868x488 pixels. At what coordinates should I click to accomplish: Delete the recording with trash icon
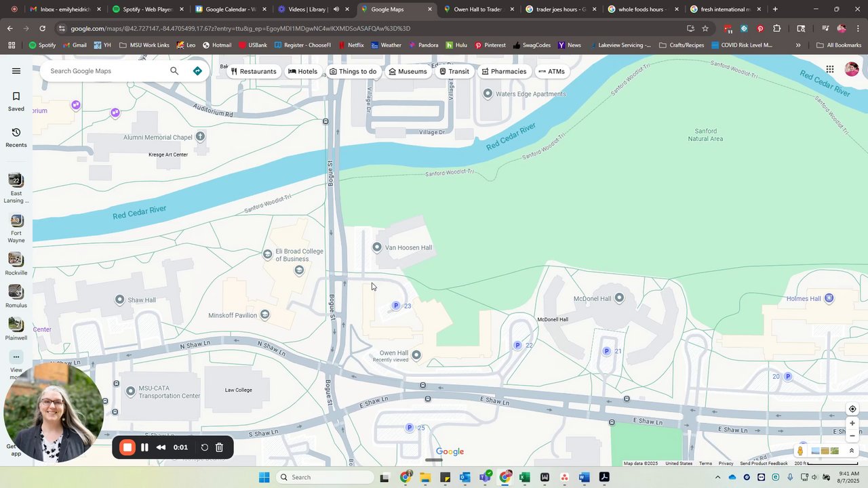coord(219,447)
